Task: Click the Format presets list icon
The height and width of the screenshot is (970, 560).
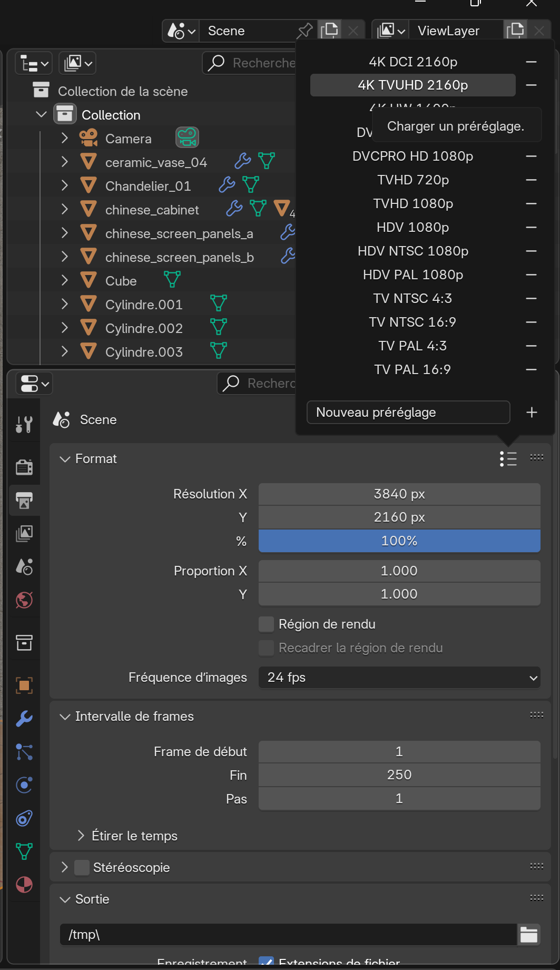Action: click(x=508, y=459)
